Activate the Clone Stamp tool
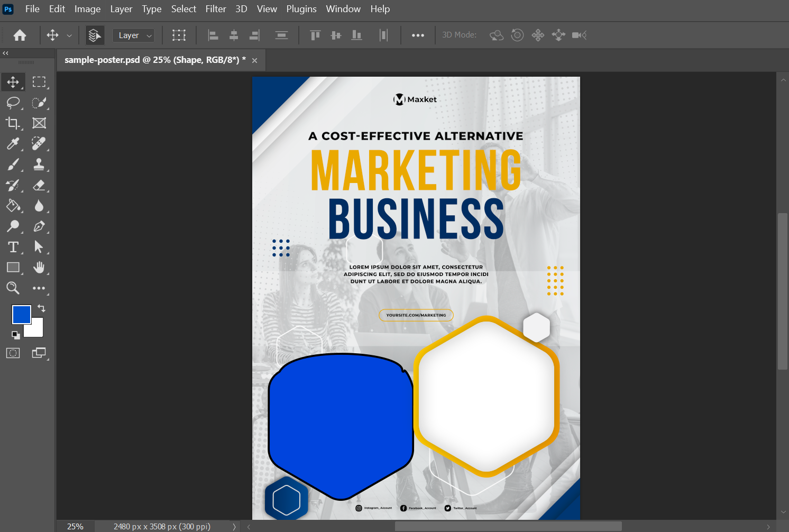This screenshot has height=532, width=789. (x=39, y=164)
